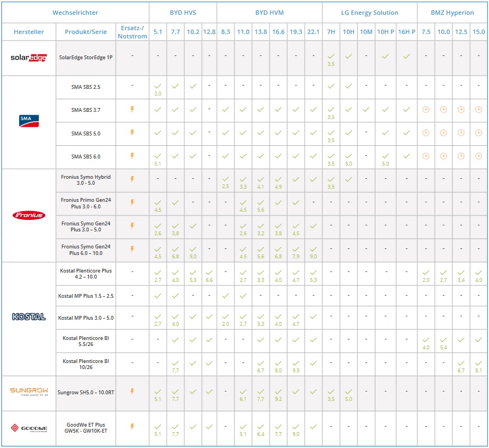Select the BYD HVM column group header
This screenshot has width=489, height=448.
point(269,13)
